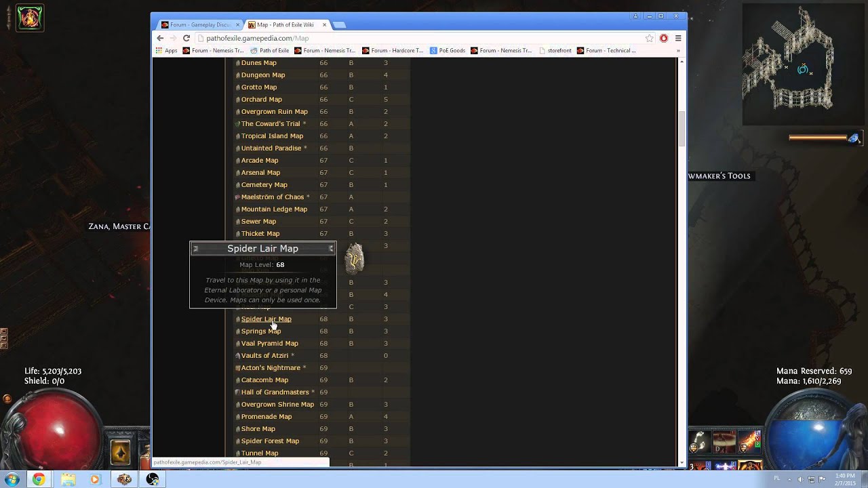Click the gold arrow button by life orb
The height and width of the screenshot is (488, 868).
coord(121,452)
